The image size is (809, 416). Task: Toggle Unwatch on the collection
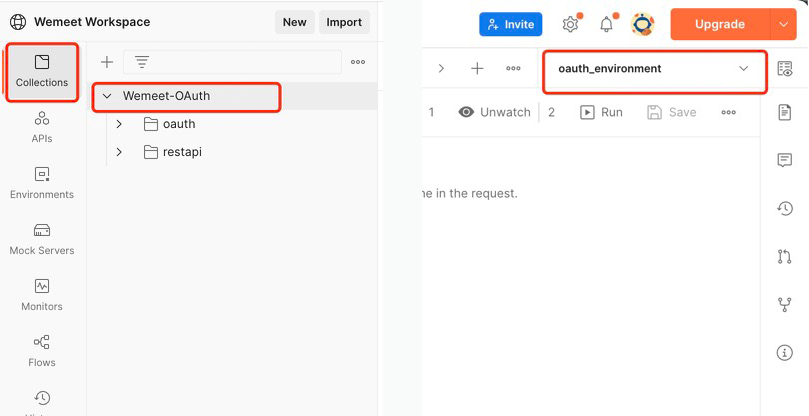click(x=494, y=112)
